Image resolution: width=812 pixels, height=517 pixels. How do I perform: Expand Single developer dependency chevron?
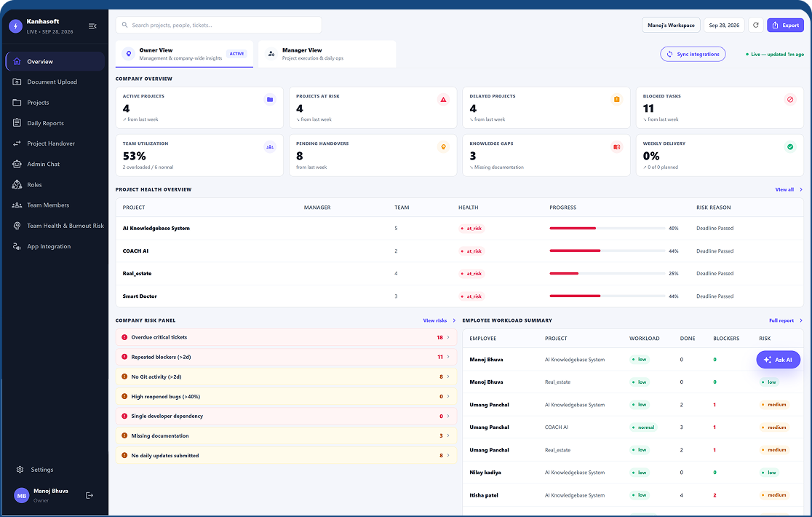pyautogui.click(x=448, y=416)
